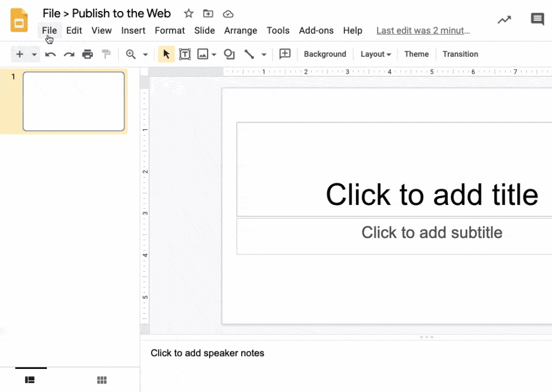Viewport: 552px width, 392px height.
Task: Open the zoom level dropdown arrow
Action: 145,55
